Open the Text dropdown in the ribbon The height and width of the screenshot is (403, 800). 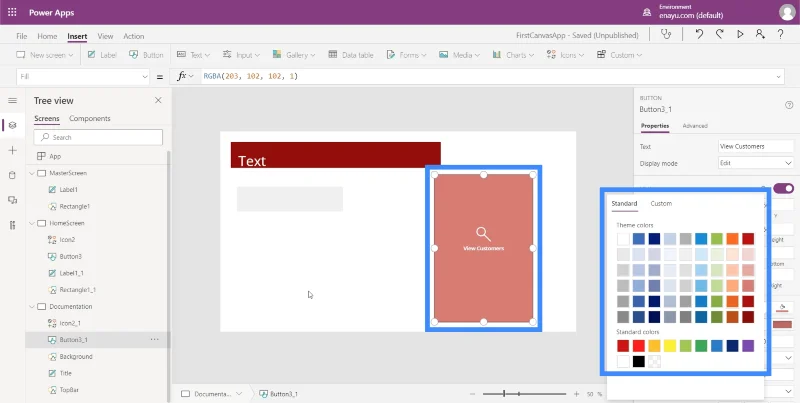click(x=193, y=55)
